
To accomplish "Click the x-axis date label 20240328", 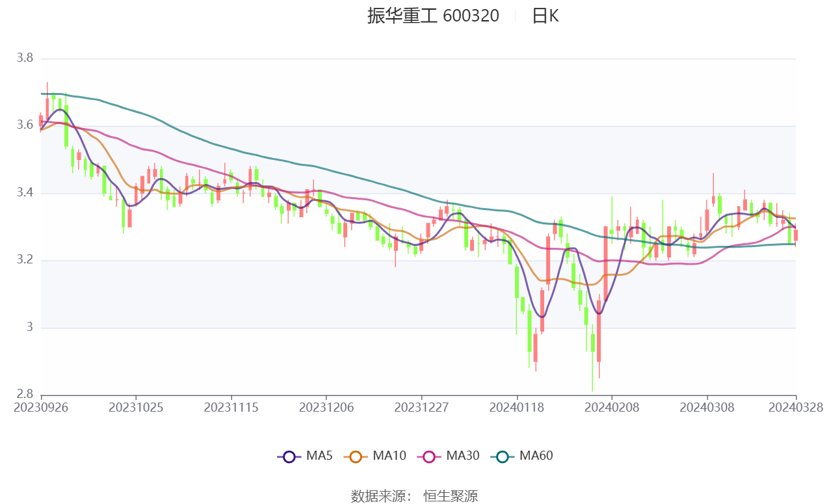I will coord(796,408).
